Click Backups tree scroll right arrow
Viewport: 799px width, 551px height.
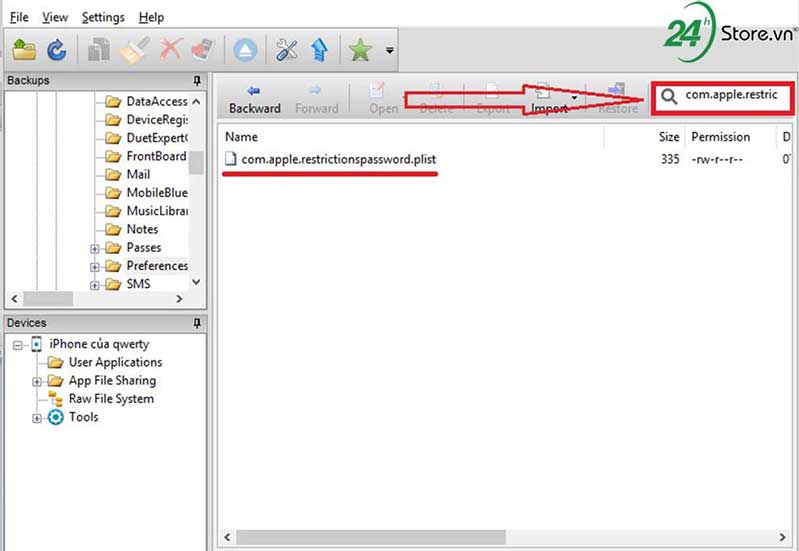pos(179,299)
